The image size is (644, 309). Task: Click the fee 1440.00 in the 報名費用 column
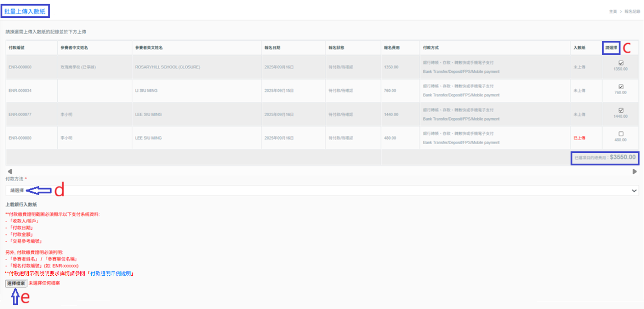pyautogui.click(x=391, y=114)
